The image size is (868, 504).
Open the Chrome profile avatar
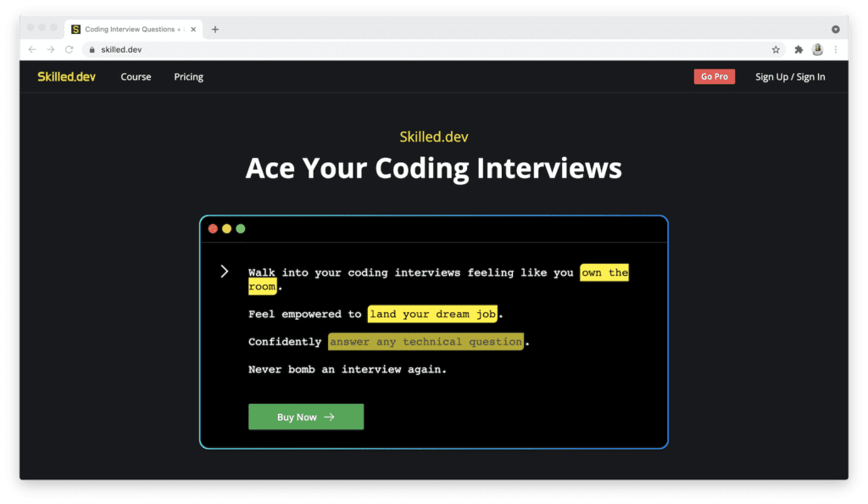click(x=817, y=49)
